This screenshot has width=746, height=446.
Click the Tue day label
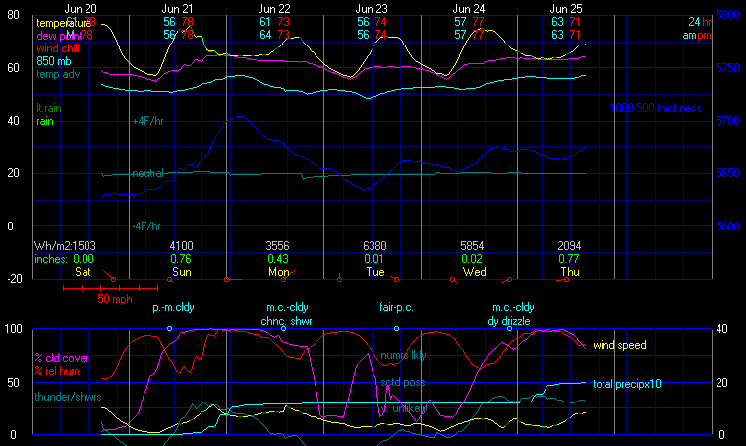click(x=375, y=272)
